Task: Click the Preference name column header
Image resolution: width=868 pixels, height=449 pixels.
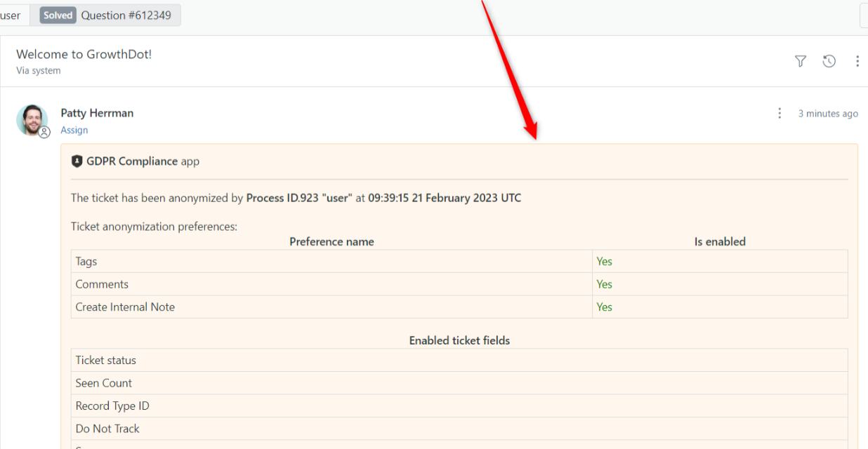Action: (331, 241)
